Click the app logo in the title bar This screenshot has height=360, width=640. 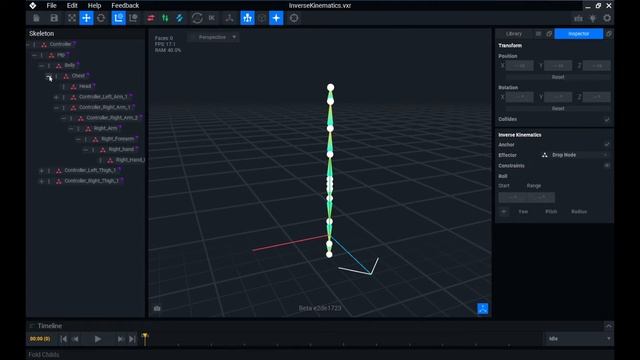point(33,5)
